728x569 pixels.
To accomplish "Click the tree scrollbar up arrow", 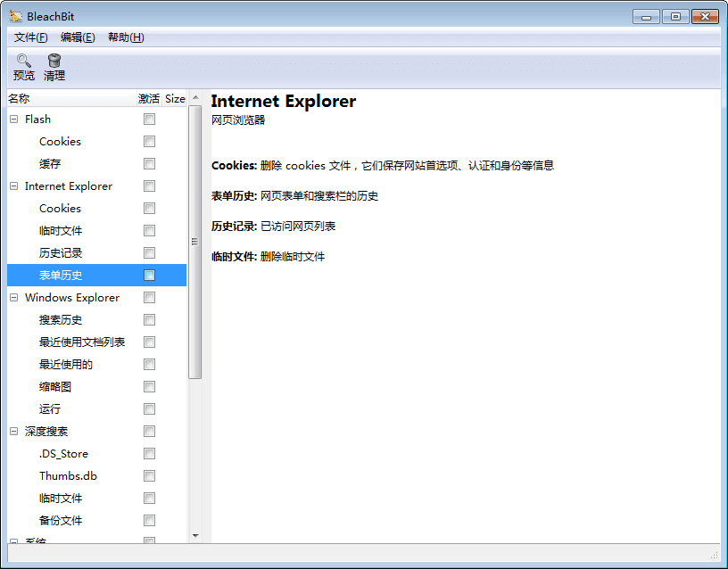I will tap(195, 97).
